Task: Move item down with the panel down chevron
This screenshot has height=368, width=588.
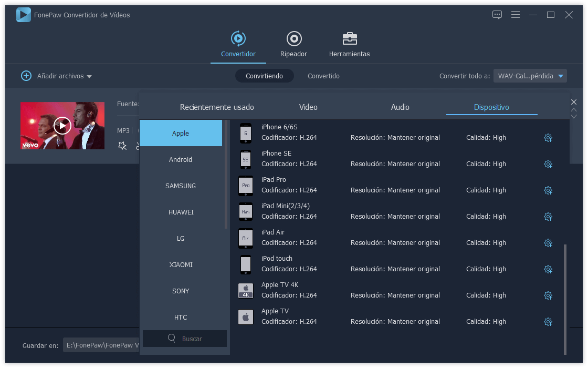Action: 573,116
